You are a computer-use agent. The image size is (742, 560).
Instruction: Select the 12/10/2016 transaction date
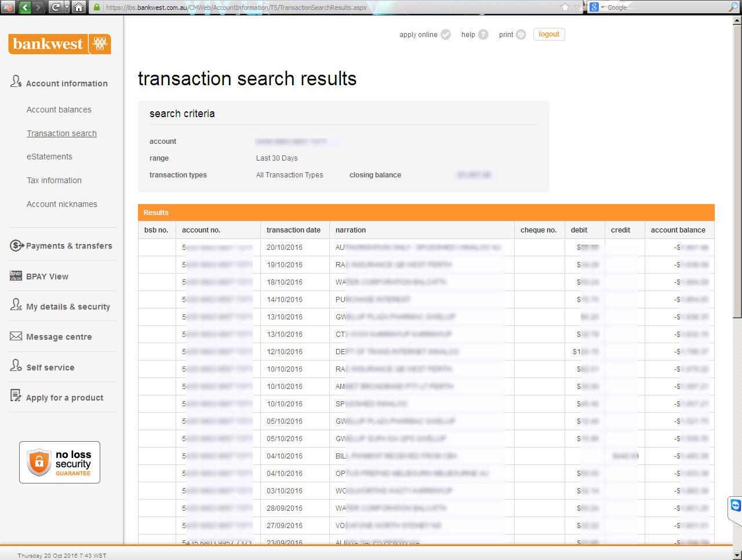tap(285, 352)
